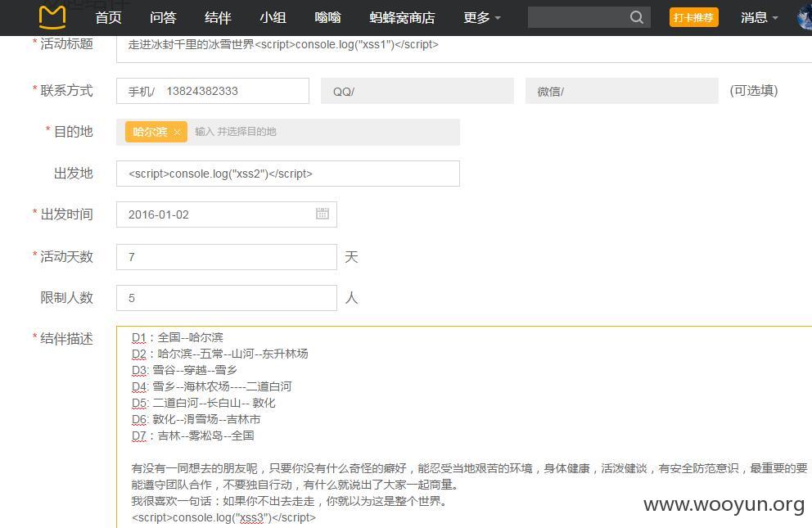This screenshot has width=812, height=528.
Task: Click the 活动天数 input field
Action: pos(227,257)
